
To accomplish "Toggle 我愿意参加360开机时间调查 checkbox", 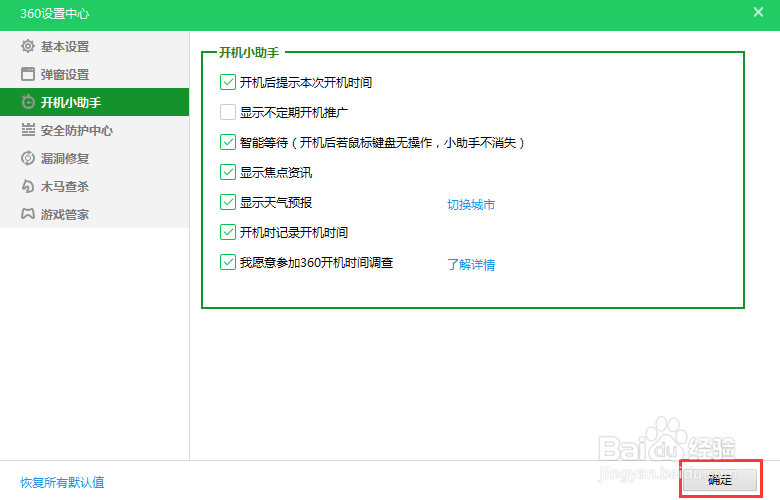I will 228,262.
